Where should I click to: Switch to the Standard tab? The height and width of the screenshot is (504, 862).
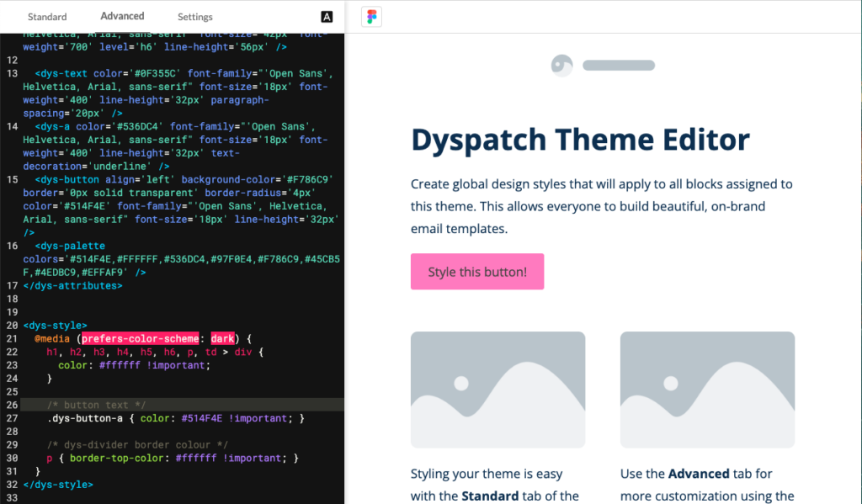point(47,17)
